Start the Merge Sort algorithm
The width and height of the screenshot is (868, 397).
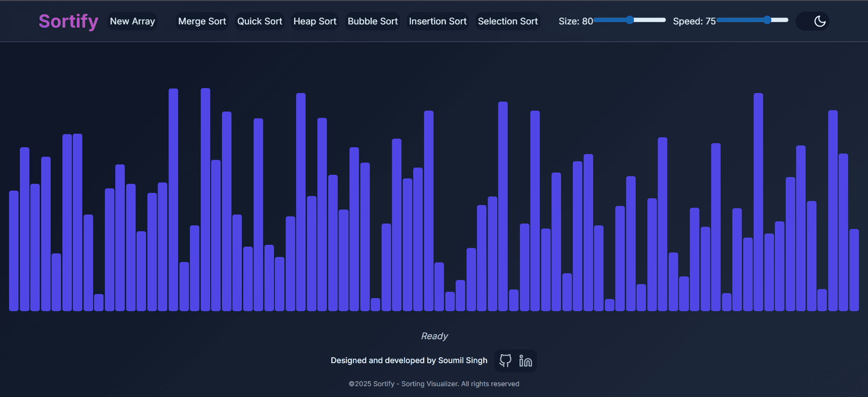click(x=202, y=21)
